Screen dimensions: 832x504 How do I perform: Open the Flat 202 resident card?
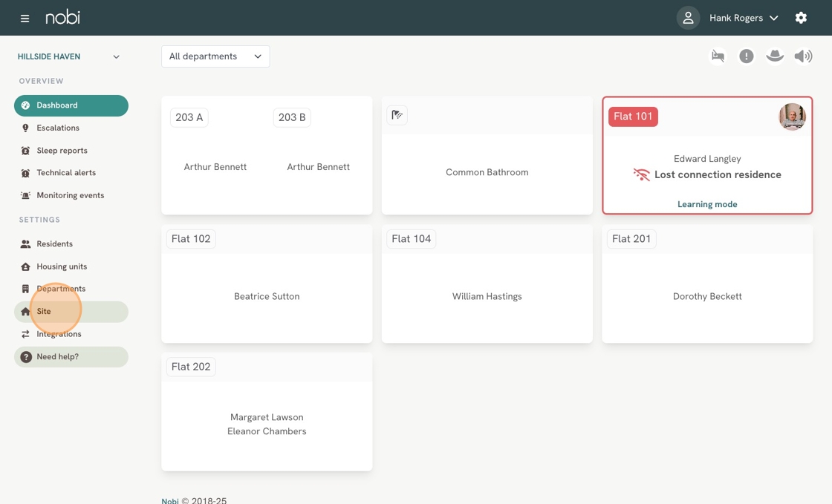click(x=267, y=424)
